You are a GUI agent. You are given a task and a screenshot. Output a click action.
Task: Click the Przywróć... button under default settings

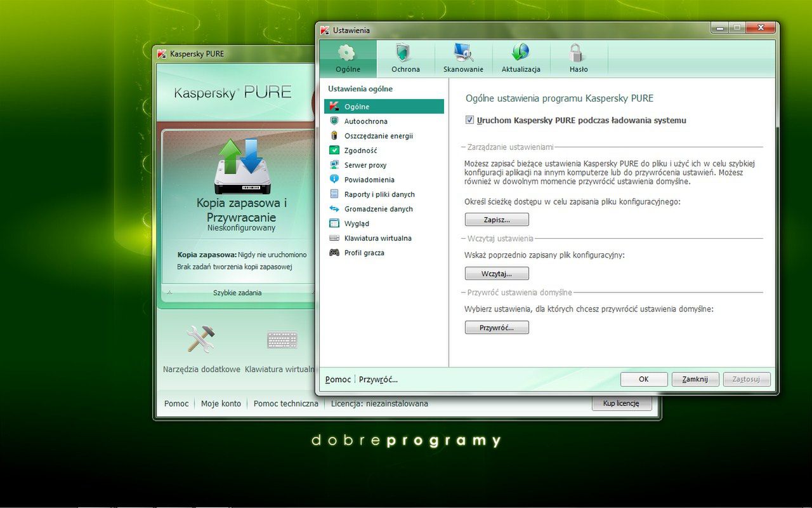click(497, 328)
